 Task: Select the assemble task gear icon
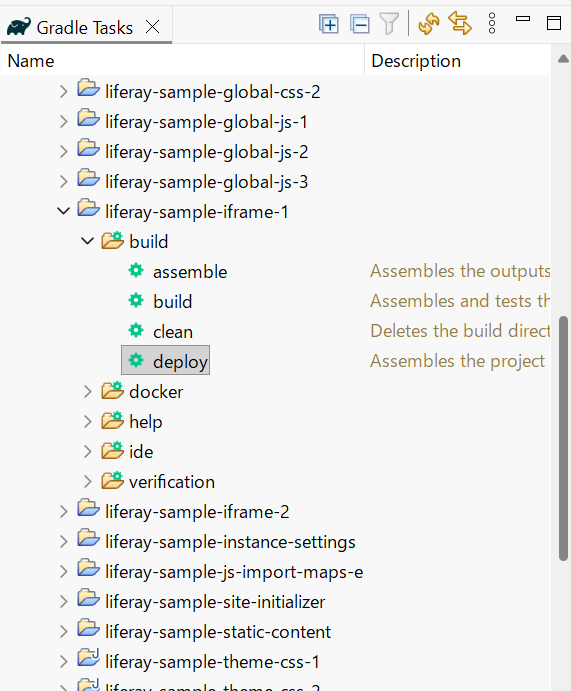tap(136, 270)
